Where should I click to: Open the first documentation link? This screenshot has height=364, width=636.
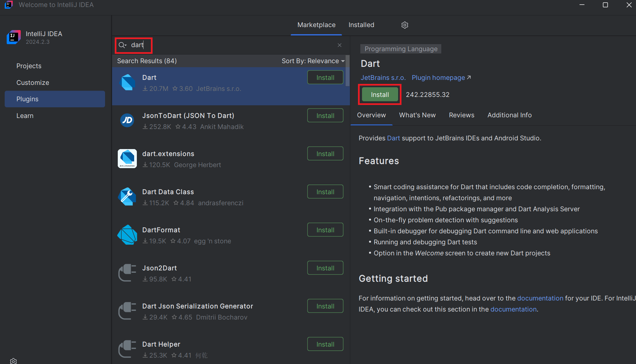click(x=540, y=298)
